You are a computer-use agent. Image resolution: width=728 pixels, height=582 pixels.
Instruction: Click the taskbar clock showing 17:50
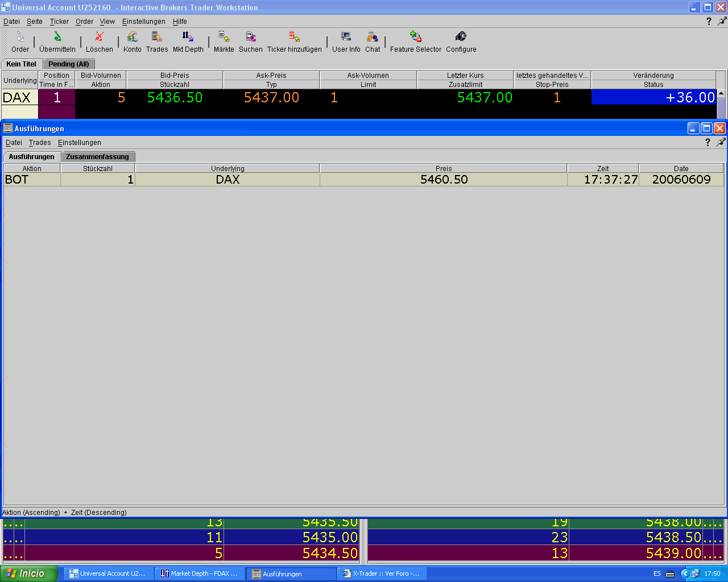712,573
